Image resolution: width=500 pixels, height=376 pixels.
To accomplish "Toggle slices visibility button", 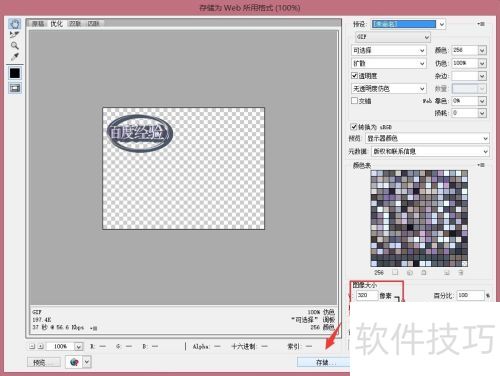I will [15, 88].
